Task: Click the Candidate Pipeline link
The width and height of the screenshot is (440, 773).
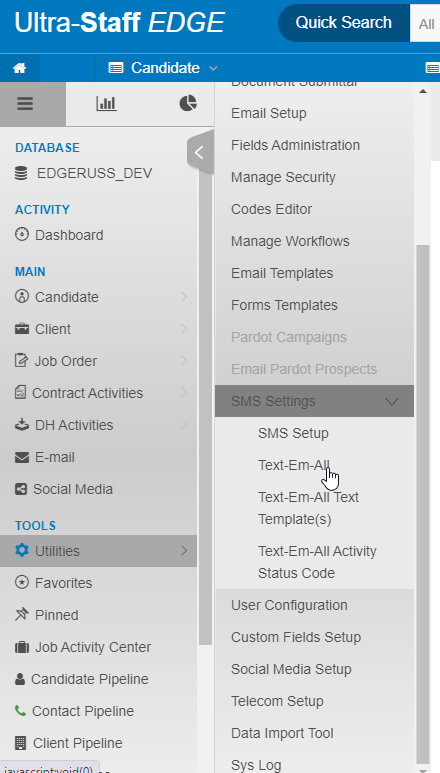Action: [x=90, y=679]
